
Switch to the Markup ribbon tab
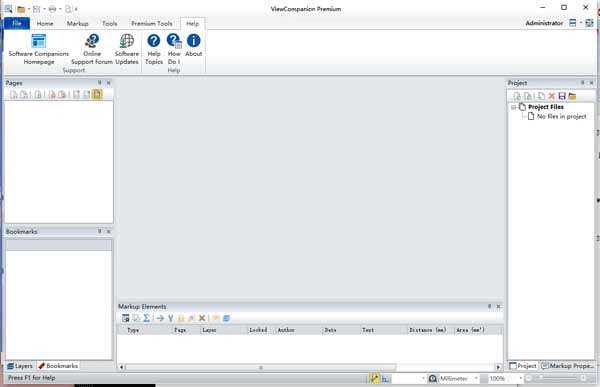click(77, 23)
